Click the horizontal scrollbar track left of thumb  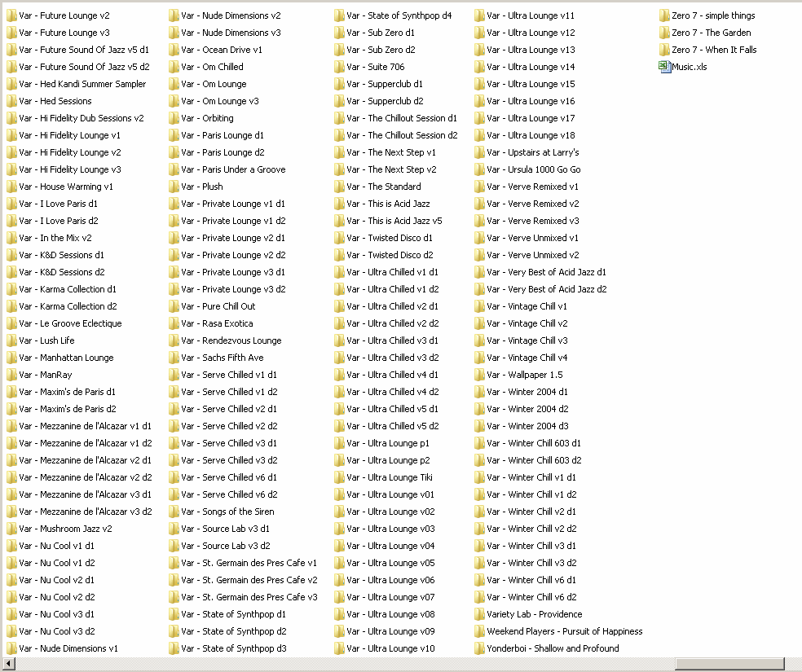point(345,664)
